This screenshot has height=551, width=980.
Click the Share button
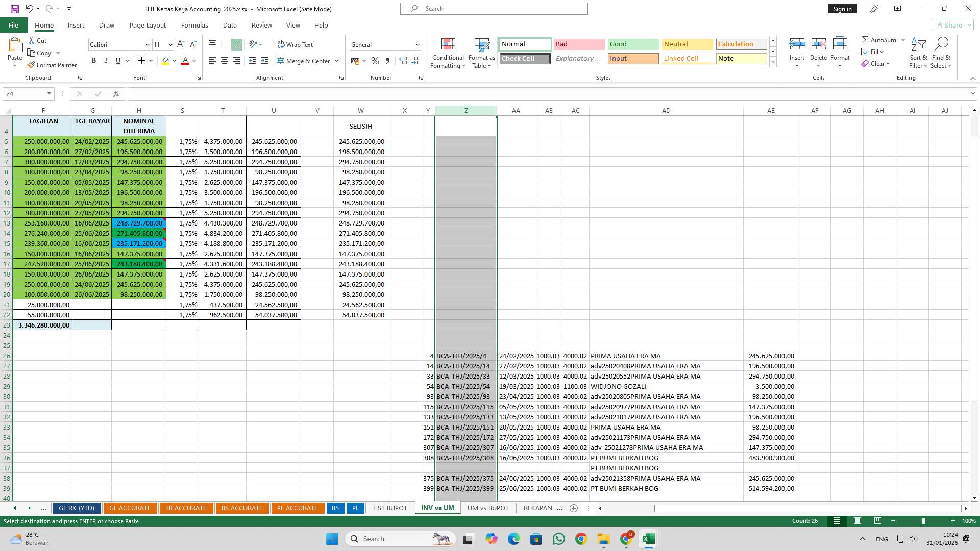[x=951, y=25]
